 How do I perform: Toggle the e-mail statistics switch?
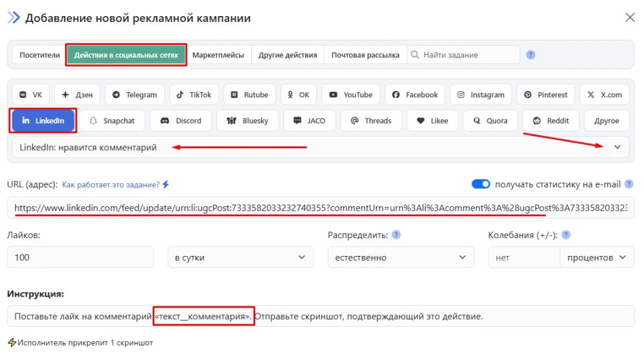pyautogui.click(x=481, y=184)
